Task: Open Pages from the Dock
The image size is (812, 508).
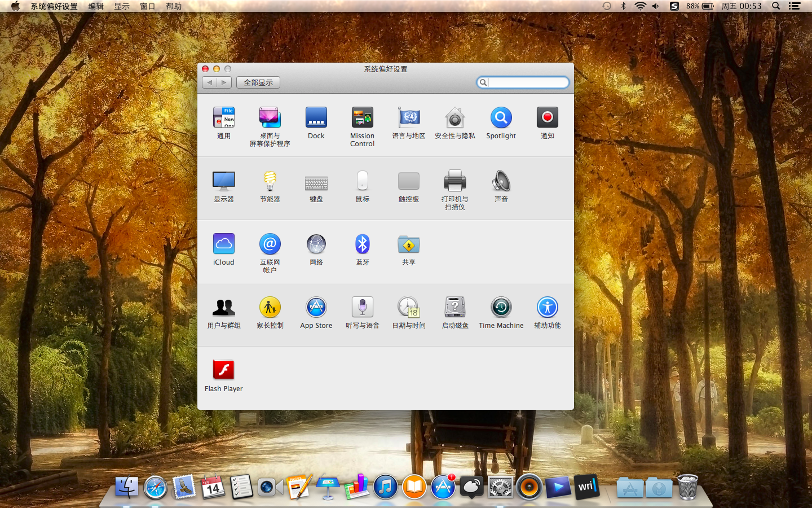Action: click(299, 487)
